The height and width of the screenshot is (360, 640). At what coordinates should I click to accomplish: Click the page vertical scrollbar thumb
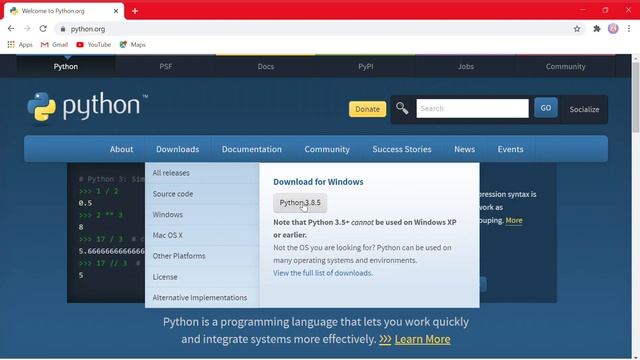tap(636, 97)
